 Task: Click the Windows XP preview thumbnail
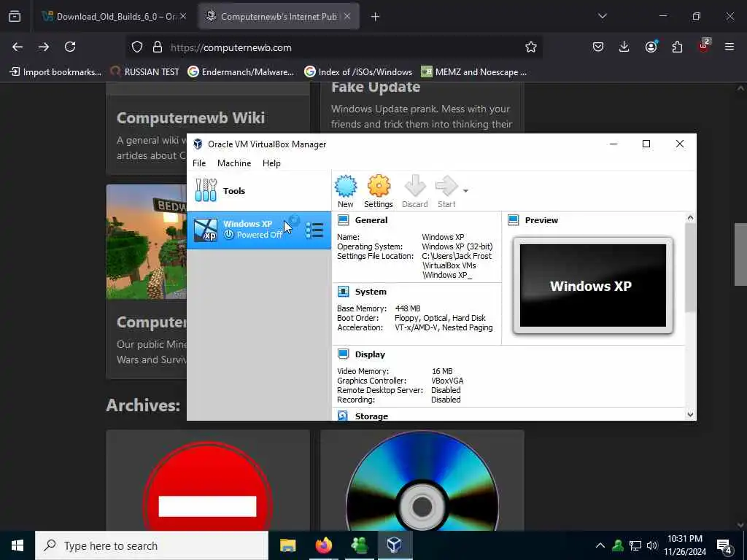[x=592, y=285]
